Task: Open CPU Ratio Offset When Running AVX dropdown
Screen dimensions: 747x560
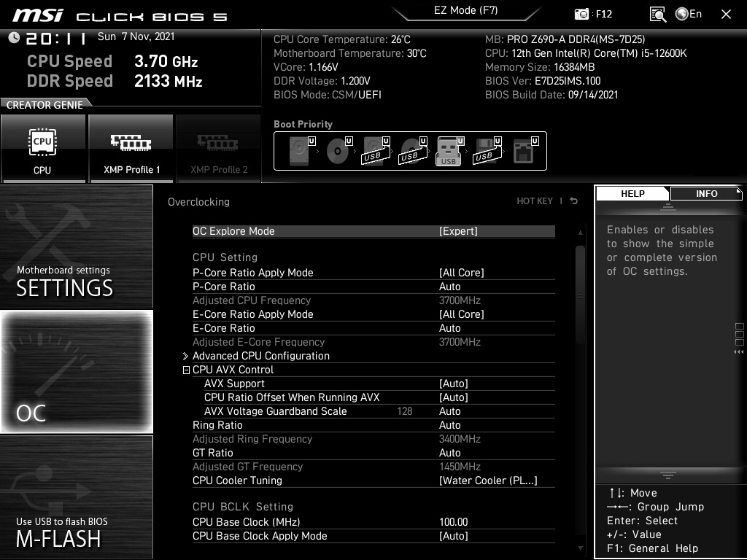Action: [379, 397]
